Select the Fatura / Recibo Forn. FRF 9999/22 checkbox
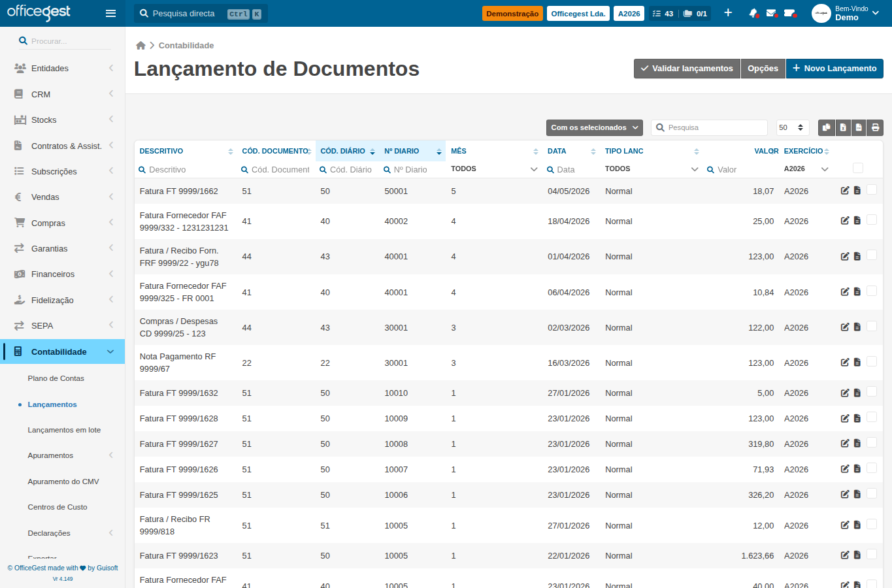Screen dimensions: 892x588 click(x=872, y=255)
